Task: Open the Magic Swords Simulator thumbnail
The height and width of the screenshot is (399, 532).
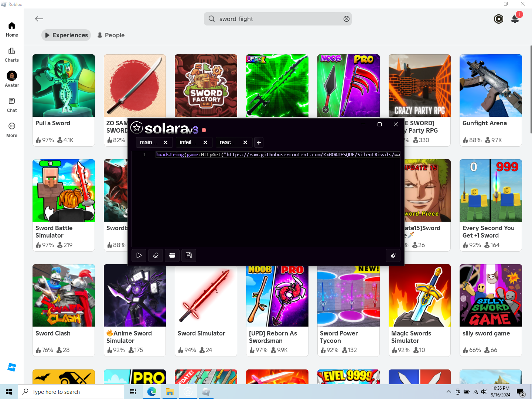Action: pyautogui.click(x=420, y=295)
